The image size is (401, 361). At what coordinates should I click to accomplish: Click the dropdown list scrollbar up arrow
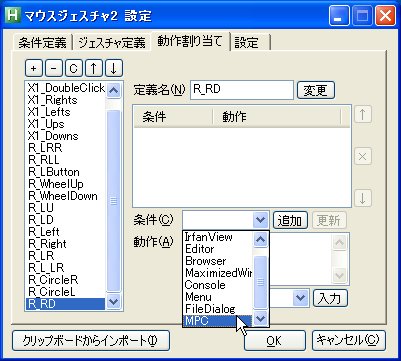point(260,239)
